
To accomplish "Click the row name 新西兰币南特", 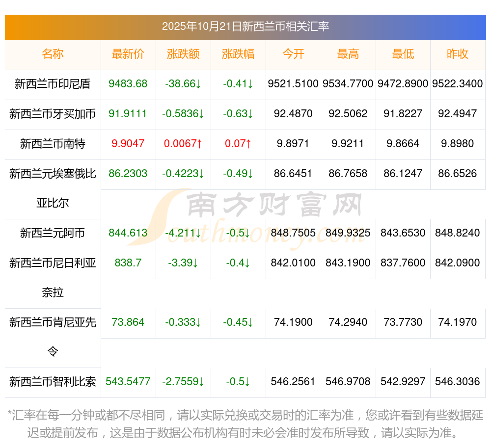I will coord(53,144).
